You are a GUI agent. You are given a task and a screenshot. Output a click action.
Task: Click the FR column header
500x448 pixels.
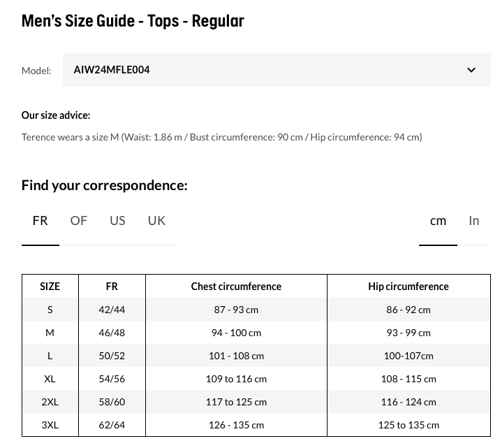[x=112, y=287]
